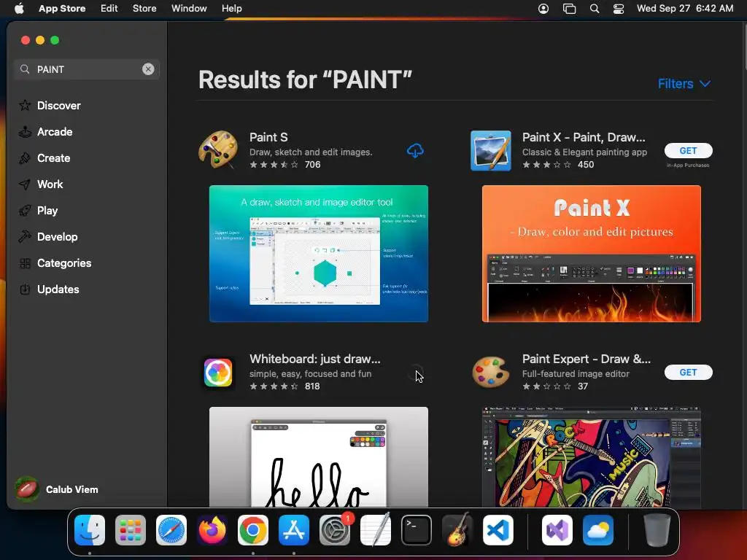The height and width of the screenshot is (560, 747).
Task: Open the Help menu
Action: pos(231,8)
